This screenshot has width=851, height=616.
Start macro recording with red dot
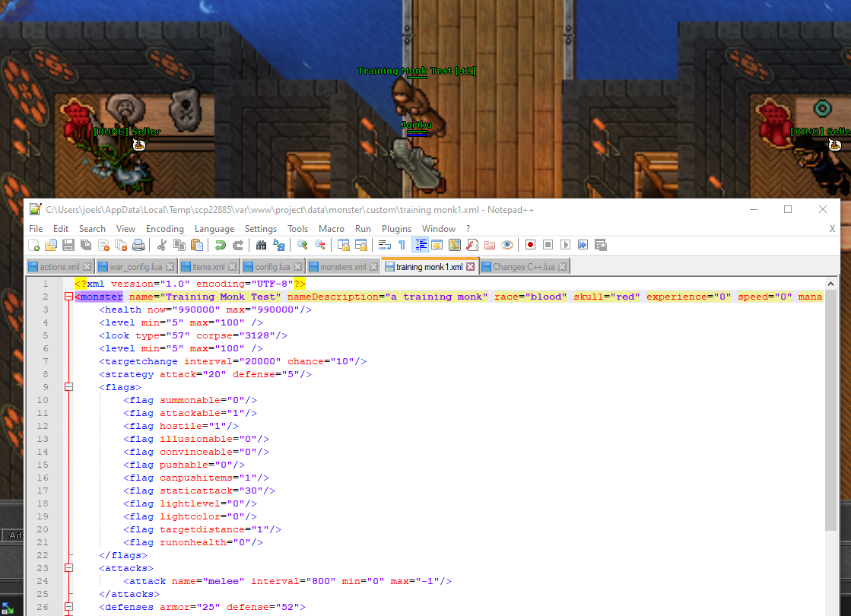[x=530, y=246]
